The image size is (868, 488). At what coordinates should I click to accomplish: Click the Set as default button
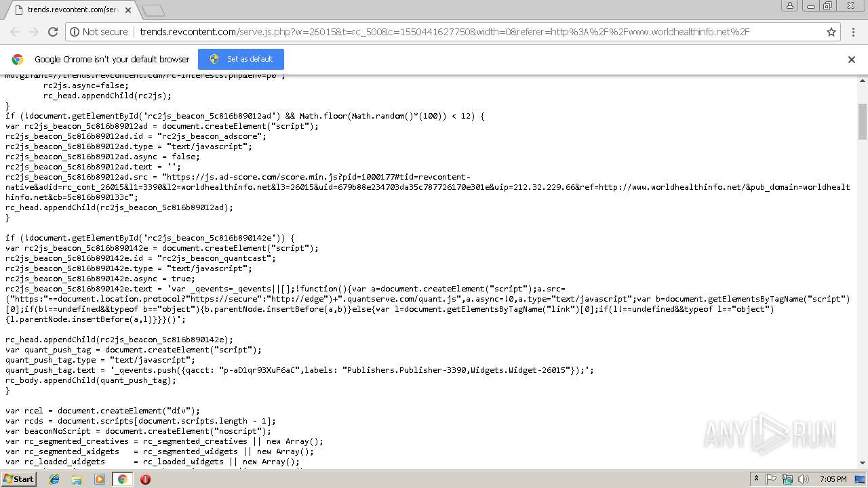click(x=241, y=59)
